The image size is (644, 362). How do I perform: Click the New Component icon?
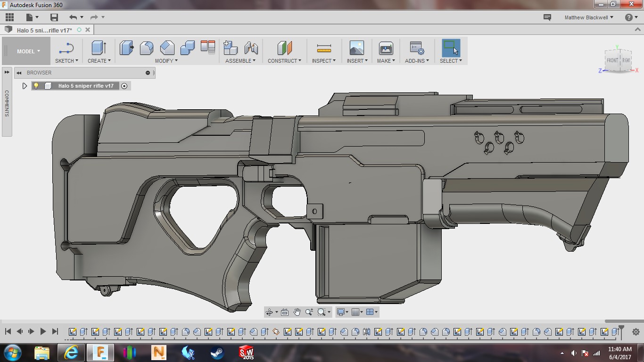click(x=231, y=48)
